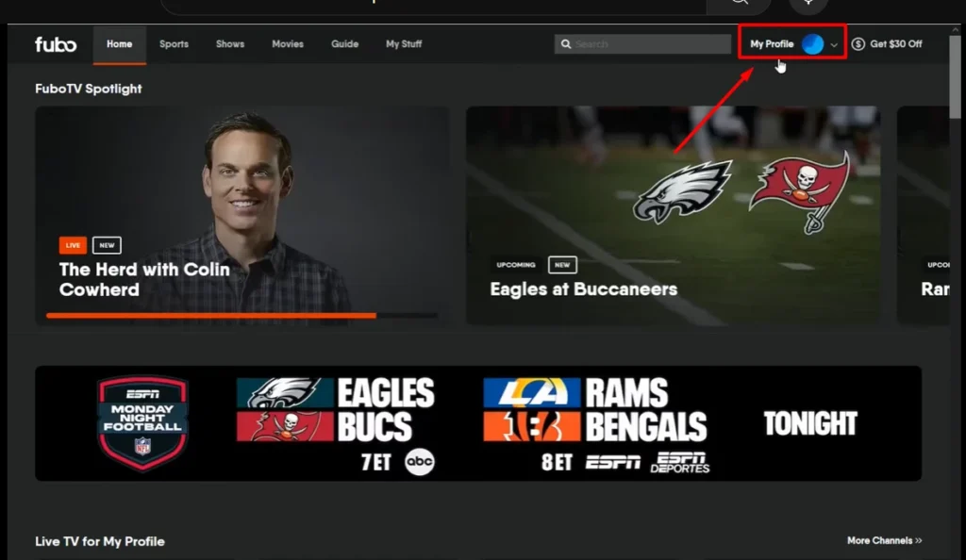Click the Buccaneers logo tile in banner
This screenshot has width=966, height=560.
(285, 426)
